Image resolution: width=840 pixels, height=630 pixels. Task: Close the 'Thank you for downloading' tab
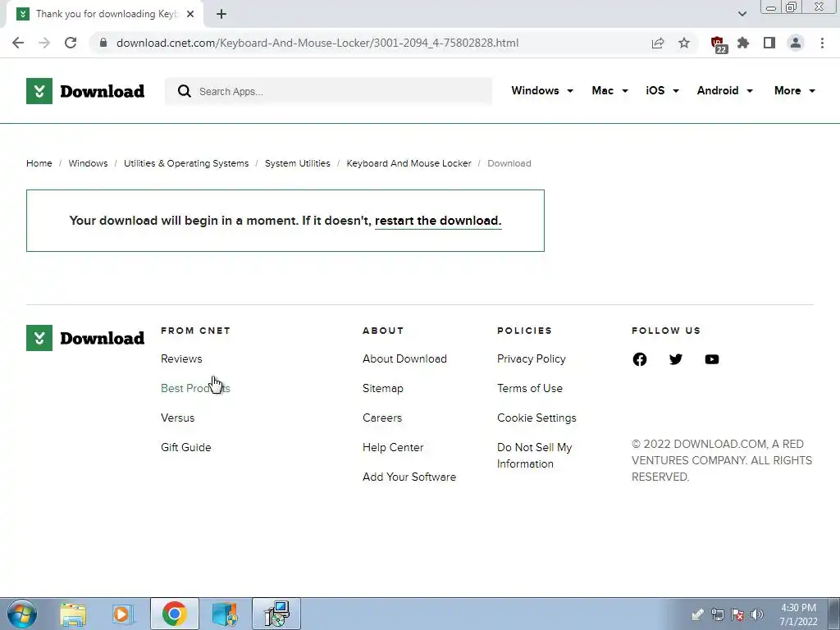click(x=190, y=14)
